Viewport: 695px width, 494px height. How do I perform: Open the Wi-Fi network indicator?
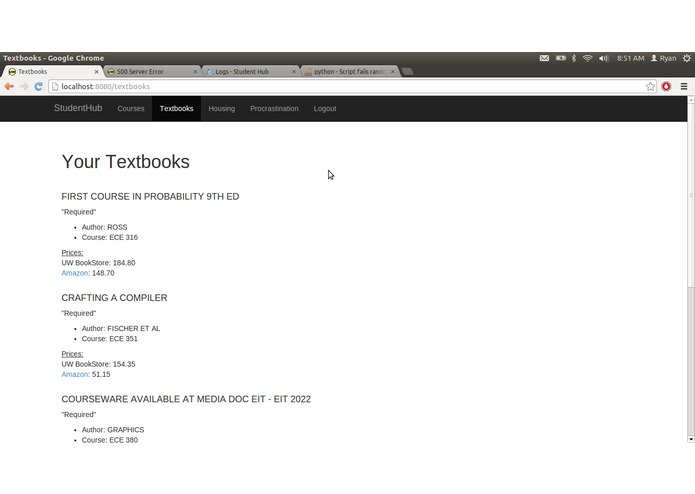click(x=588, y=58)
